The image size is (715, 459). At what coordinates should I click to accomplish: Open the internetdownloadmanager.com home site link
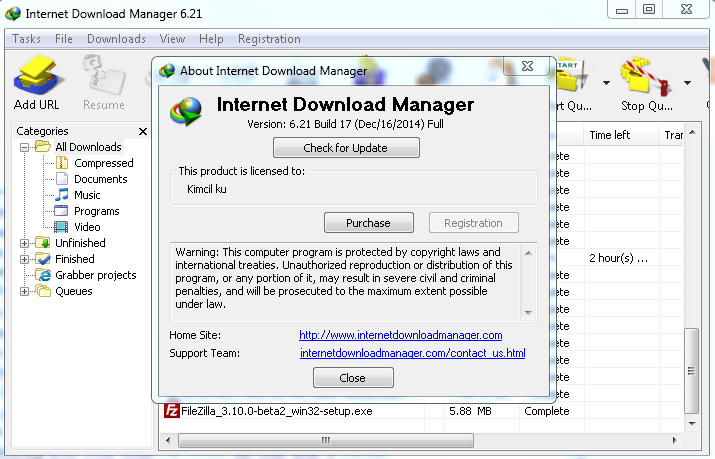click(x=400, y=335)
